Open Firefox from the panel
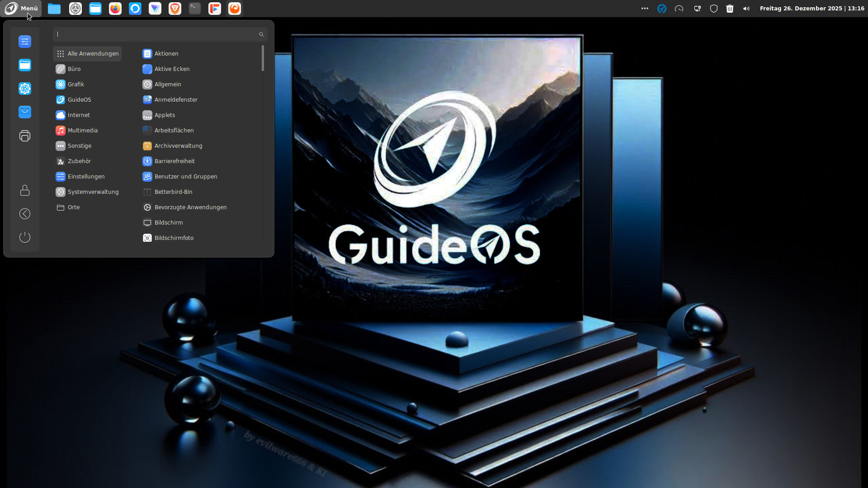This screenshot has height=488, width=868. coord(115,9)
